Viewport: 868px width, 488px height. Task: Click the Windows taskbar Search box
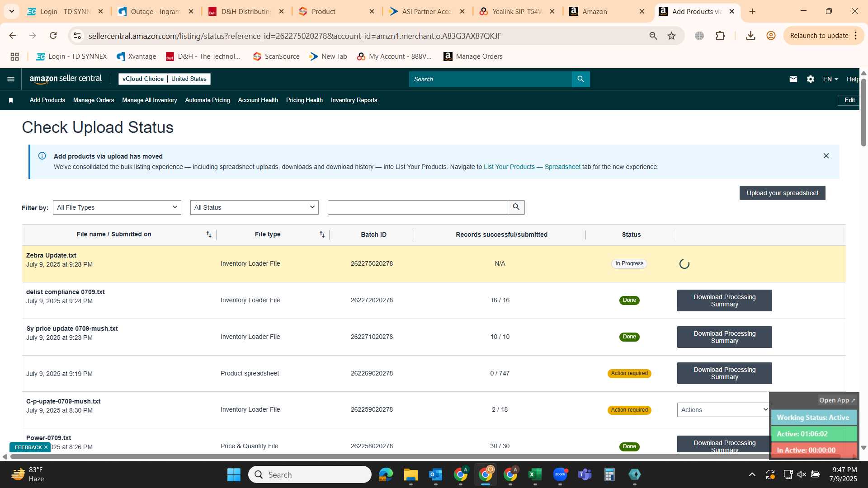[x=310, y=474]
